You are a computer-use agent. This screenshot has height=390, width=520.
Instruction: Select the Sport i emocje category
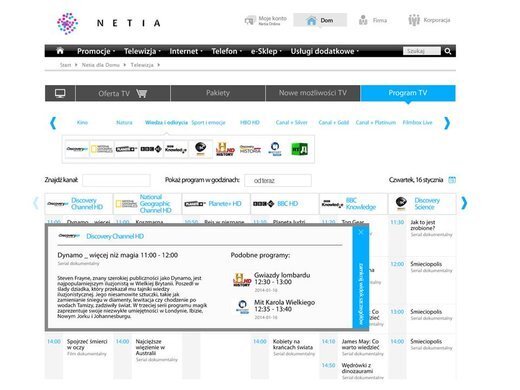[x=208, y=122]
